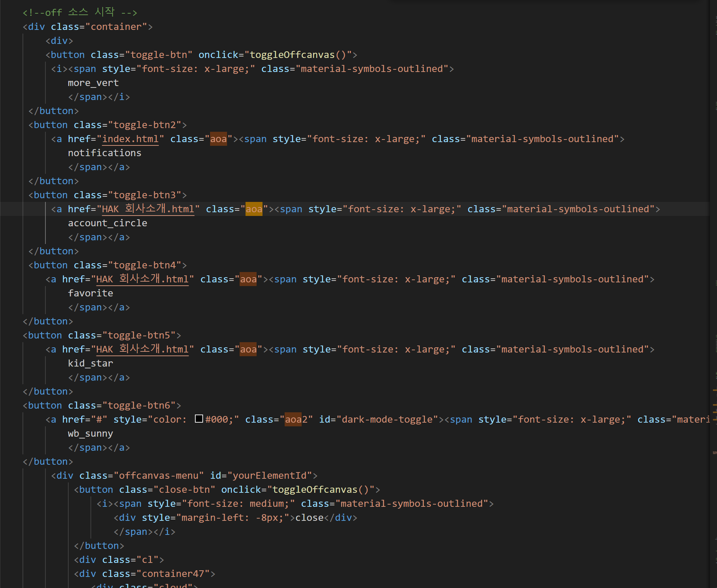Click the more_vert text inside the span
This screenshot has height=588, width=717.
[x=93, y=82]
